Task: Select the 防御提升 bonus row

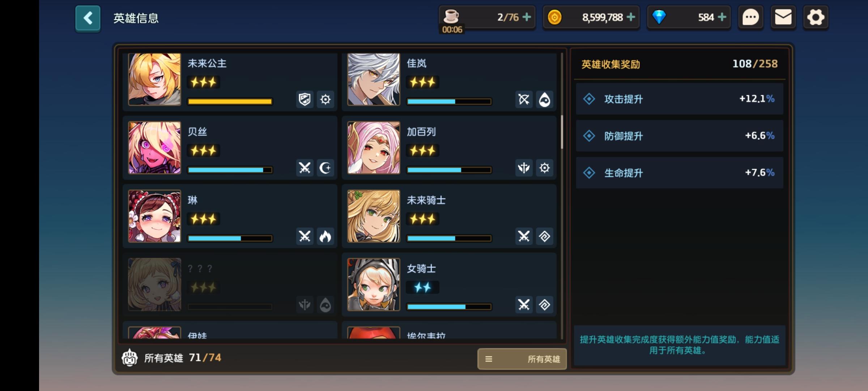Action: [x=680, y=136]
